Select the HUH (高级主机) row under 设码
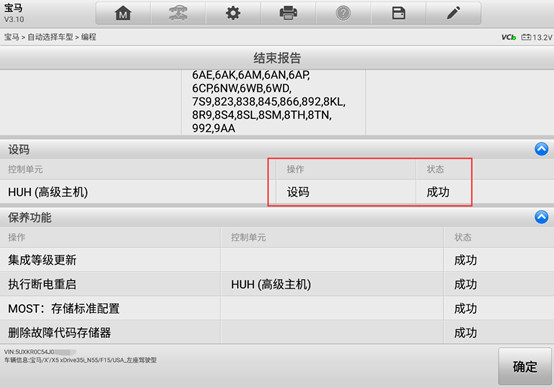Image resolution: width=554 pixels, height=388 pixels. click(x=277, y=192)
